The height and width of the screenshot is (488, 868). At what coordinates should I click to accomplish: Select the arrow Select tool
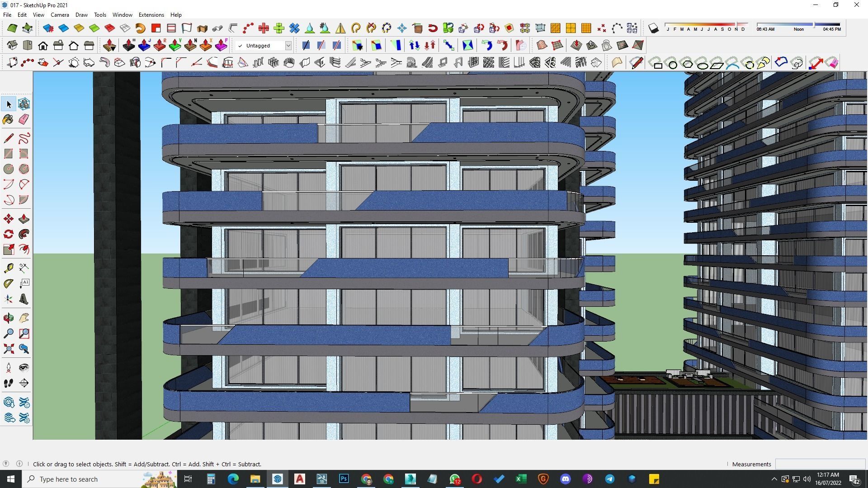(9, 104)
